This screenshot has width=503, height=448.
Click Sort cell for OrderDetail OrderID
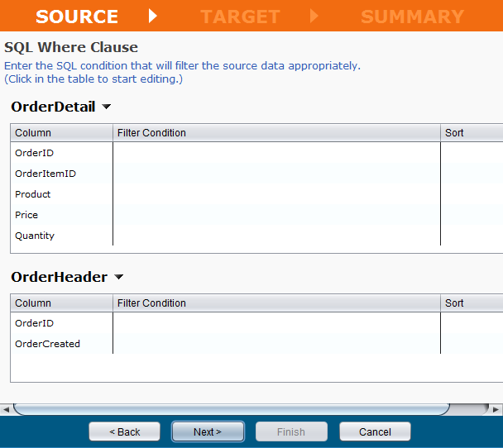(471, 153)
